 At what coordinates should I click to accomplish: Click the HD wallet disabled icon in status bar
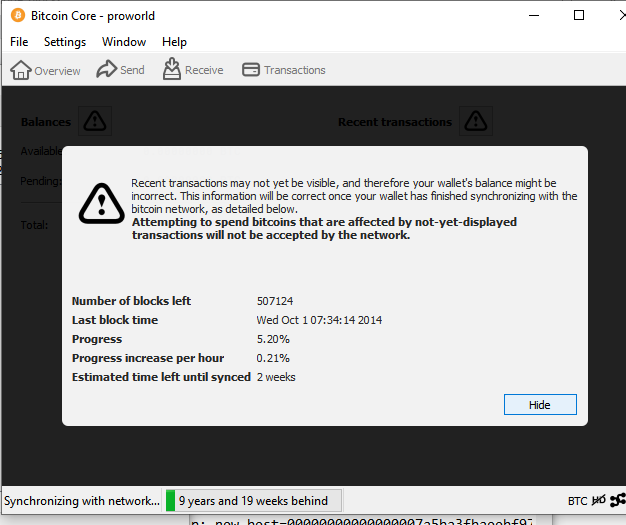coord(598,500)
